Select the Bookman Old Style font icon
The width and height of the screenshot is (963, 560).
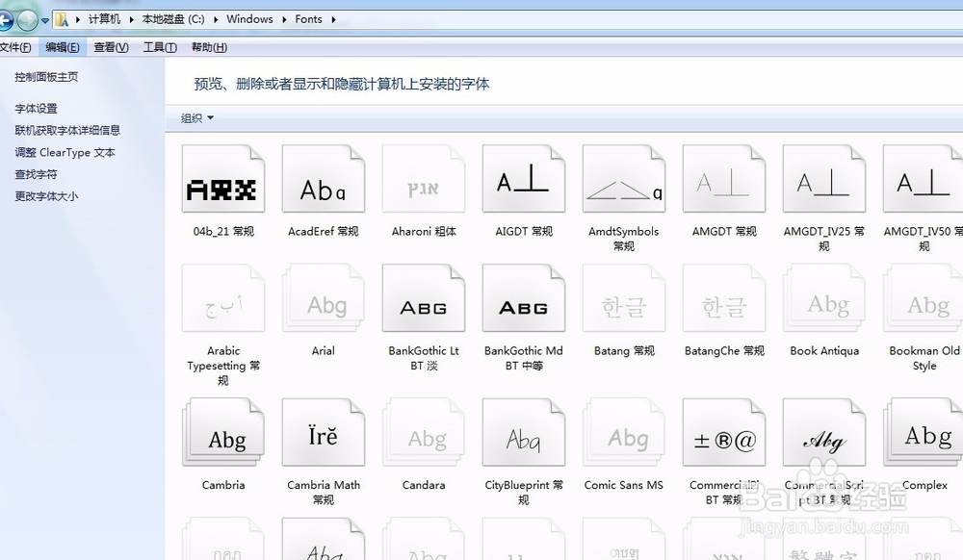point(924,298)
